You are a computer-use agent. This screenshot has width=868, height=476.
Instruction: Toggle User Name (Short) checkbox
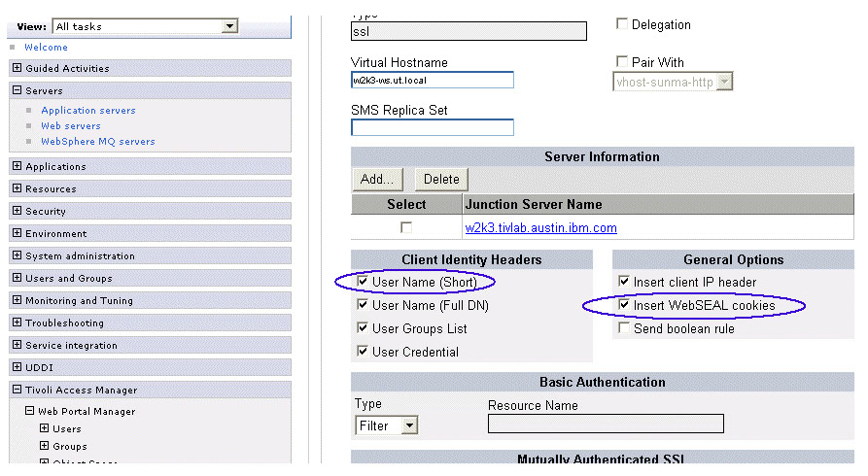click(x=363, y=281)
